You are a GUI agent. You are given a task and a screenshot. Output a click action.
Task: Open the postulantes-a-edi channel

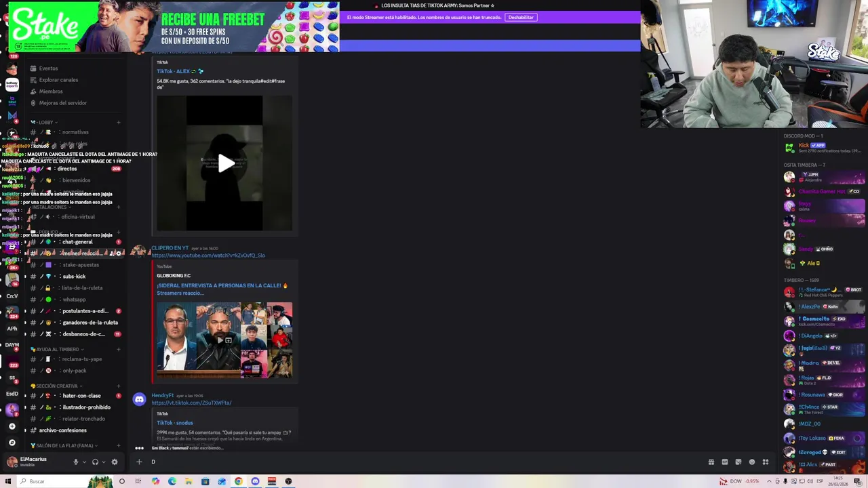coord(85,311)
